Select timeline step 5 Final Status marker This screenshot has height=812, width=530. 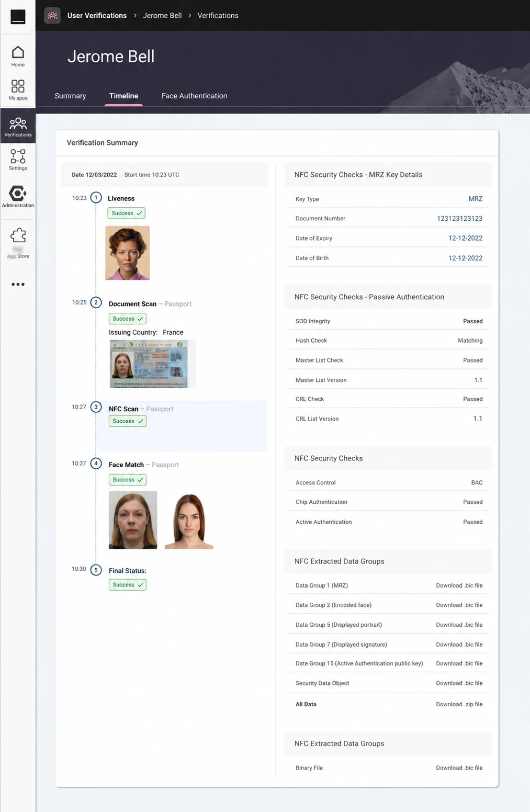pos(96,570)
